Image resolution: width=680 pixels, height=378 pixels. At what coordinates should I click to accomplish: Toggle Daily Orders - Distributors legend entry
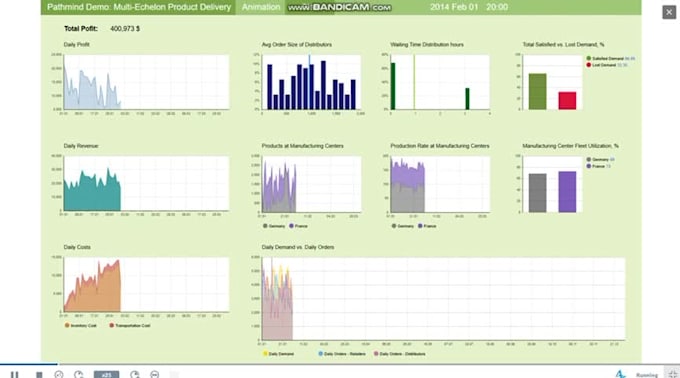click(x=399, y=354)
